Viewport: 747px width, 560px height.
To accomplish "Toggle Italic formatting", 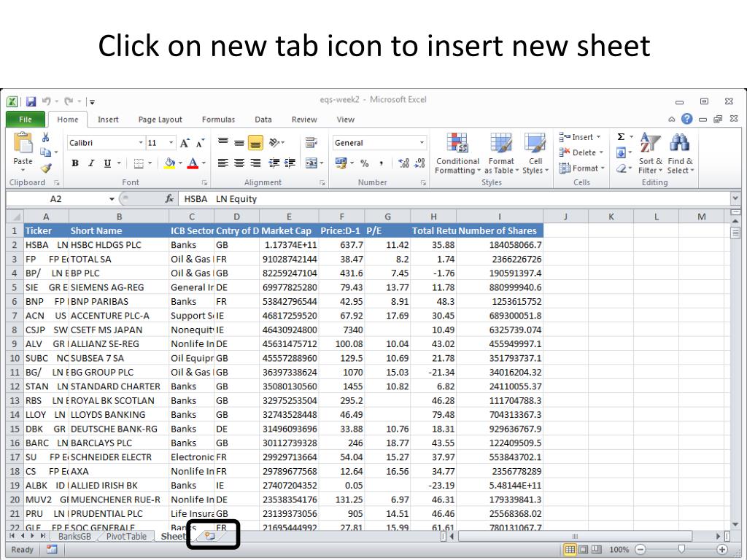I will coord(91,163).
